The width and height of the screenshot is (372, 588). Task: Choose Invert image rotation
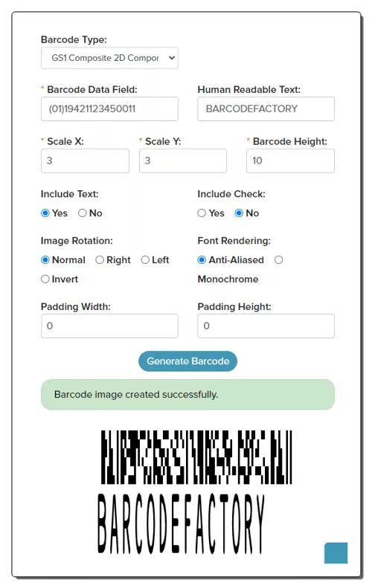click(45, 279)
